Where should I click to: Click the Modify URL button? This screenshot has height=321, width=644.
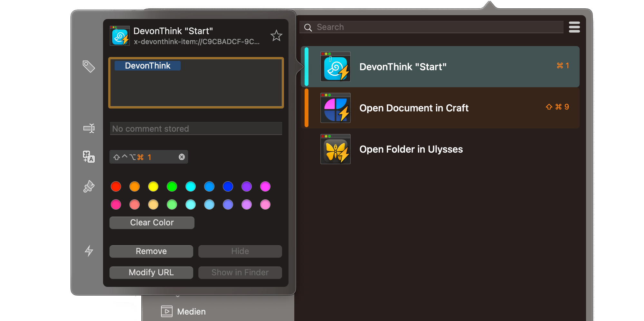pos(151,273)
